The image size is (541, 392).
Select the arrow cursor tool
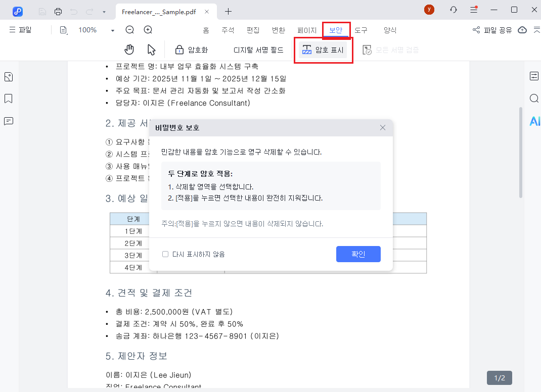[151, 50]
